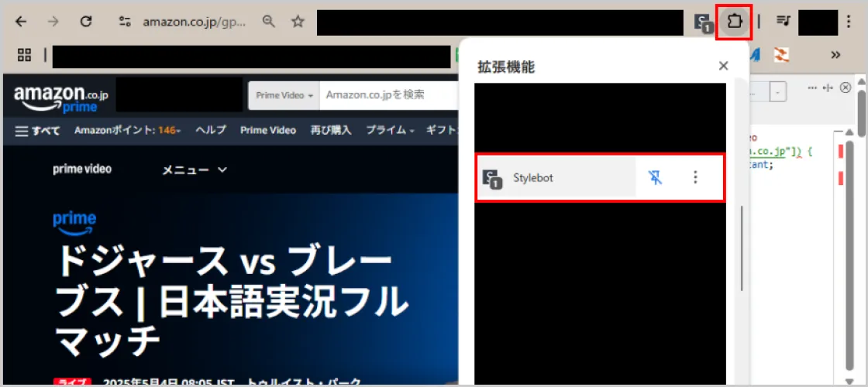The height and width of the screenshot is (387, 868).
Task: Open the apps grid in bookmarks bar
Action: point(24,55)
